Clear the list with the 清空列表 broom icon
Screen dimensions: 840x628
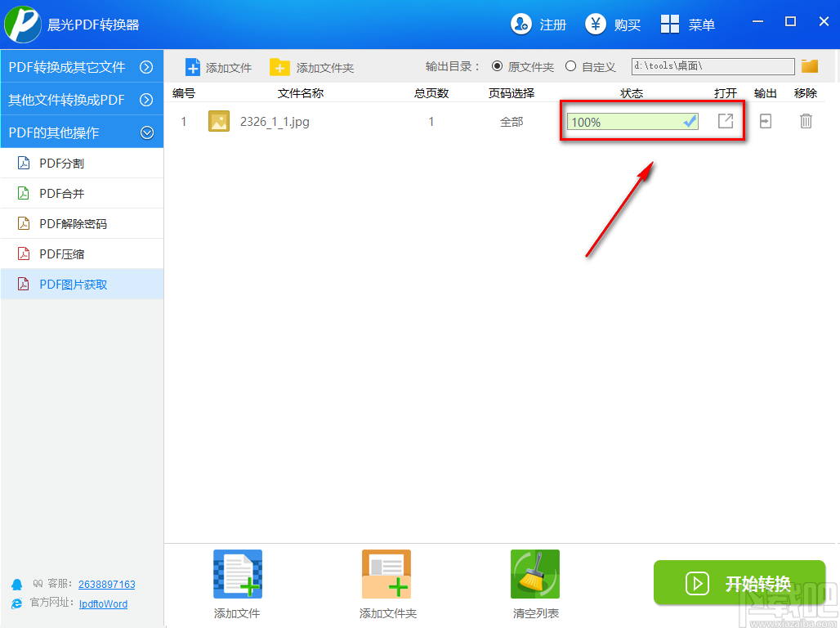tap(534, 573)
